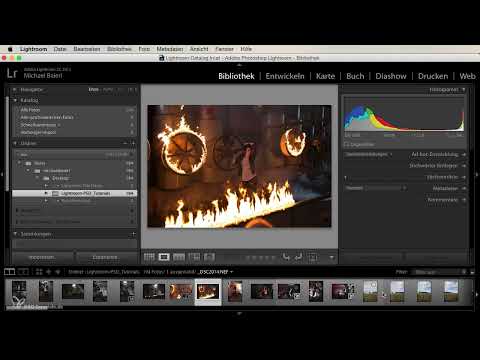Screen dimensions: 480x360
Task: Rotate photo right (clockwise)
Action: click(x=298, y=257)
